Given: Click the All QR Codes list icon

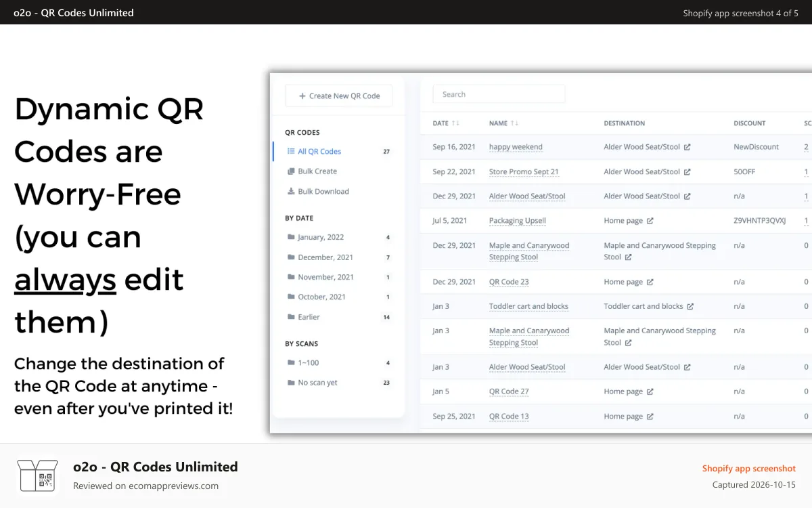Looking at the screenshot, I should tap(291, 152).
